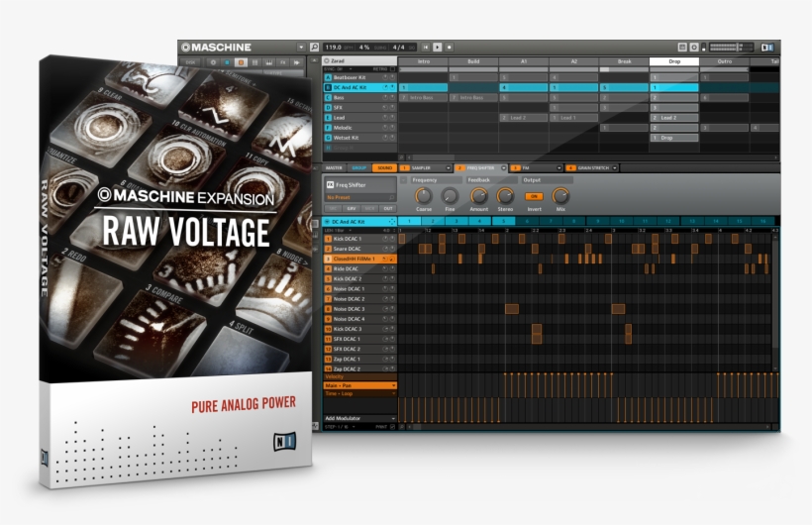This screenshot has width=812, height=525.
Task: Open module slot 1 SAMPLER dropdown
Action: click(448, 168)
